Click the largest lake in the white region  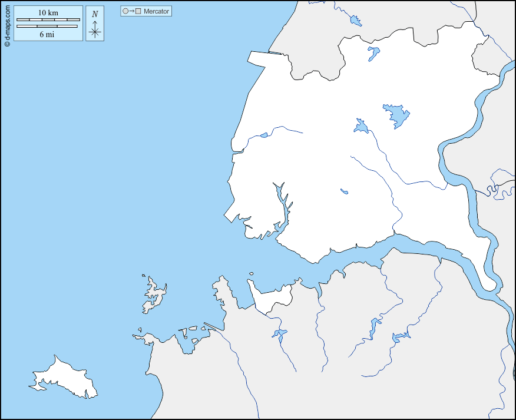click(x=396, y=115)
